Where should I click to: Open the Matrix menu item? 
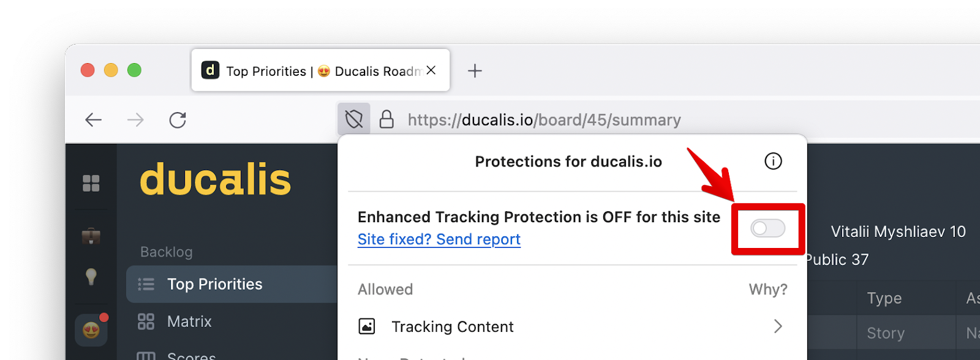click(x=189, y=321)
